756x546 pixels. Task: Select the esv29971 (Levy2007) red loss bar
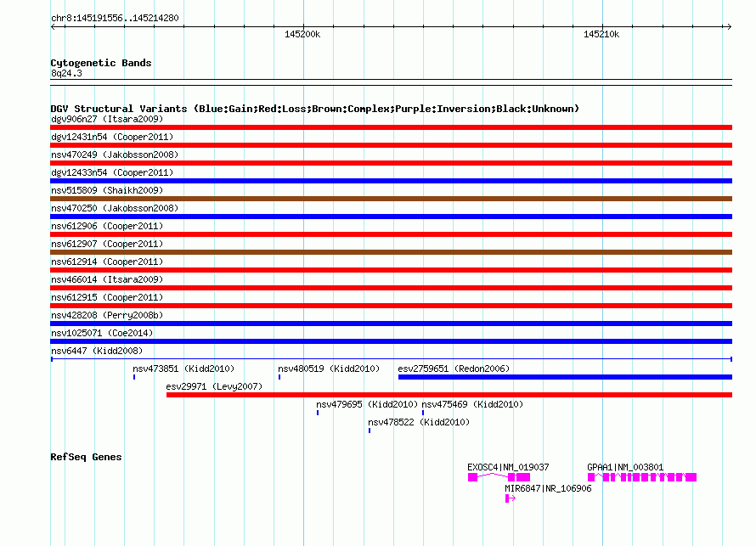click(x=449, y=395)
